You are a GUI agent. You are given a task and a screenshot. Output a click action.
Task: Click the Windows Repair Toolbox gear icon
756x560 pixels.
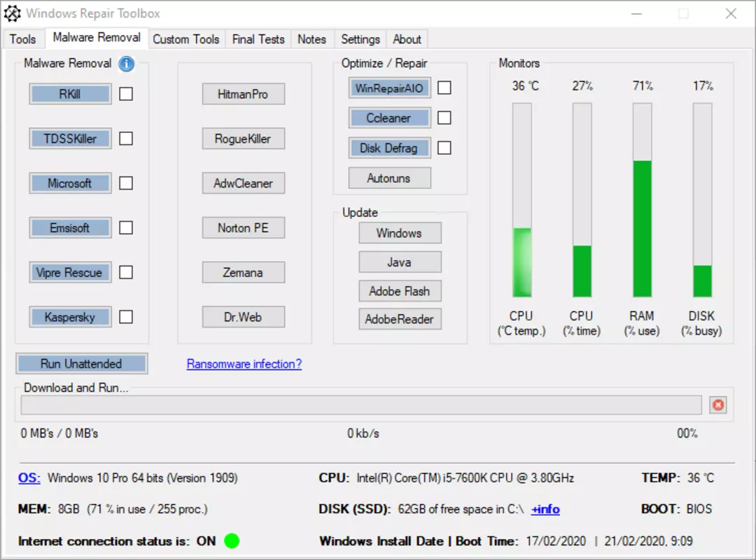coord(13,13)
